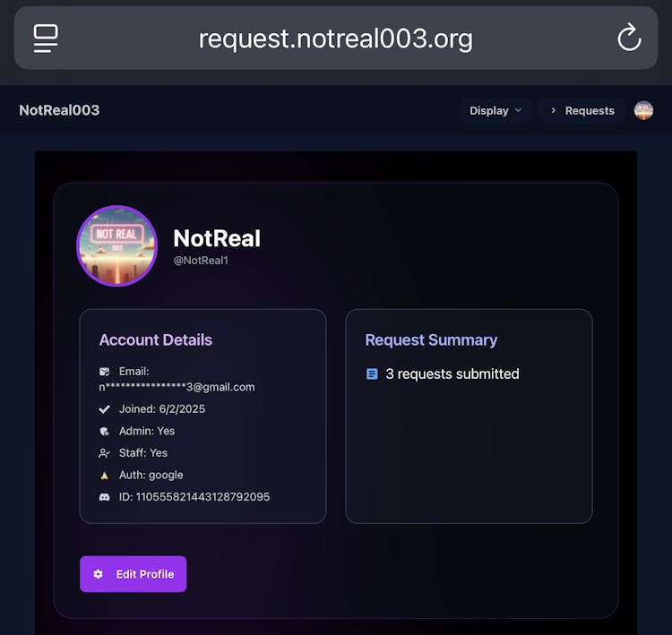Click the email envelope icon

pos(104,372)
